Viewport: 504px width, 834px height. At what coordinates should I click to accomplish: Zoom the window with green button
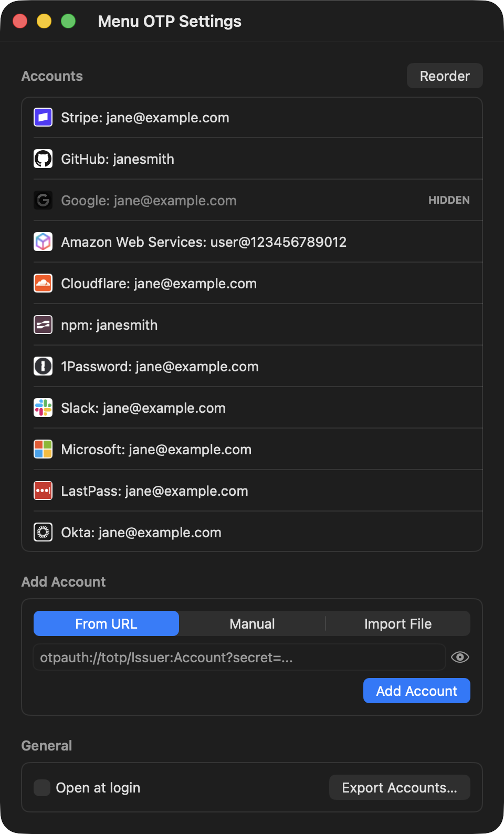pyautogui.click(x=68, y=21)
